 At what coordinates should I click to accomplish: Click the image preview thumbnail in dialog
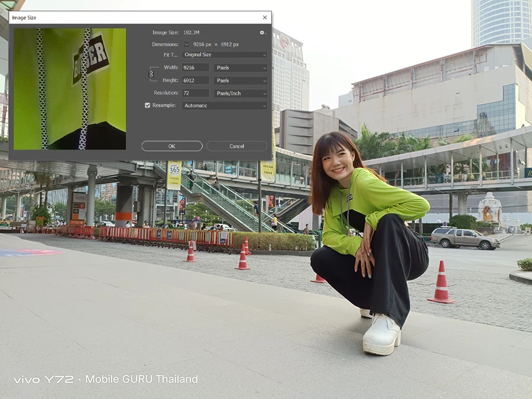(x=70, y=89)
